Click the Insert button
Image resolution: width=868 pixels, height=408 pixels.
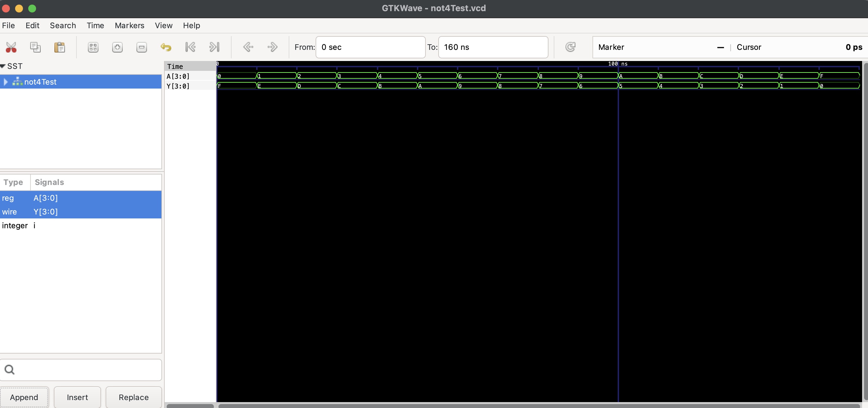pyautogui.click(x=77, y=397)
